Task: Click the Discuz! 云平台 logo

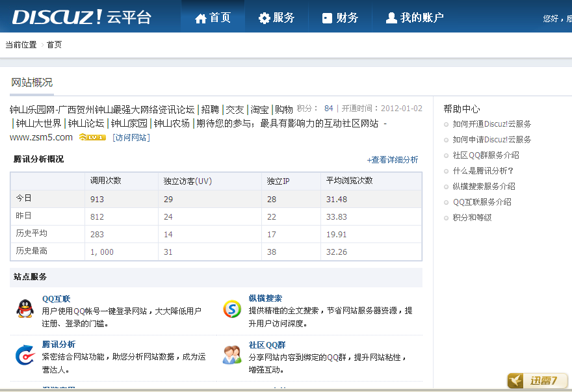Action: [x=82, y=17]
